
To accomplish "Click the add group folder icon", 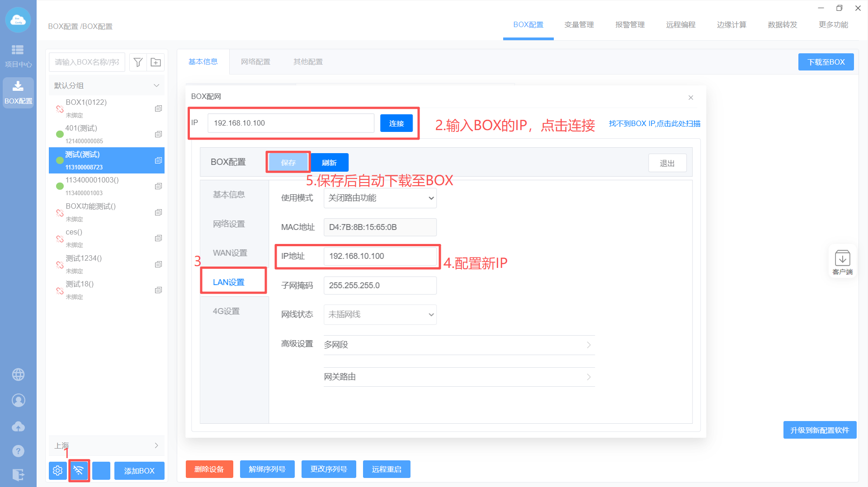I will (156, 62).
